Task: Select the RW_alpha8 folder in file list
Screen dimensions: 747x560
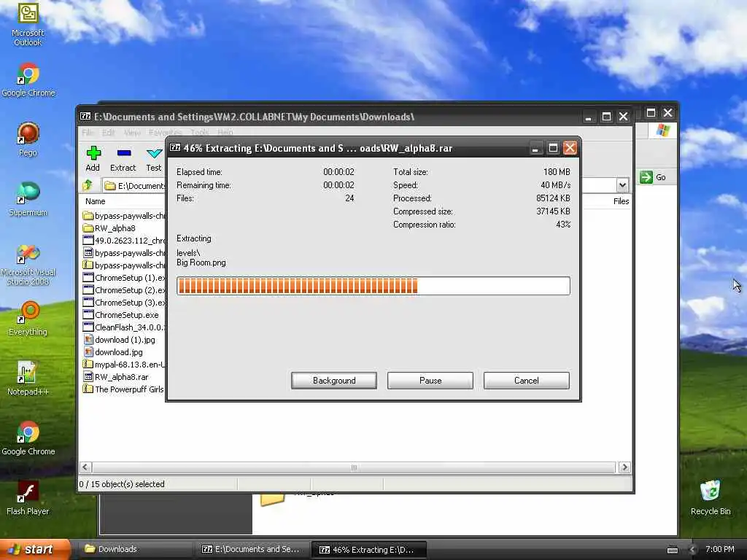Action: click(x=109, y=228)
